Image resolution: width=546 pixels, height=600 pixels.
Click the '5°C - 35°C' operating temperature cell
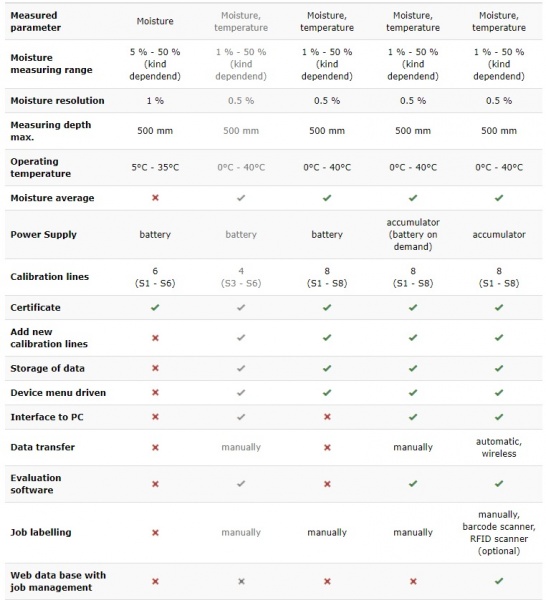pyautogui.click(x=155, y=168)
